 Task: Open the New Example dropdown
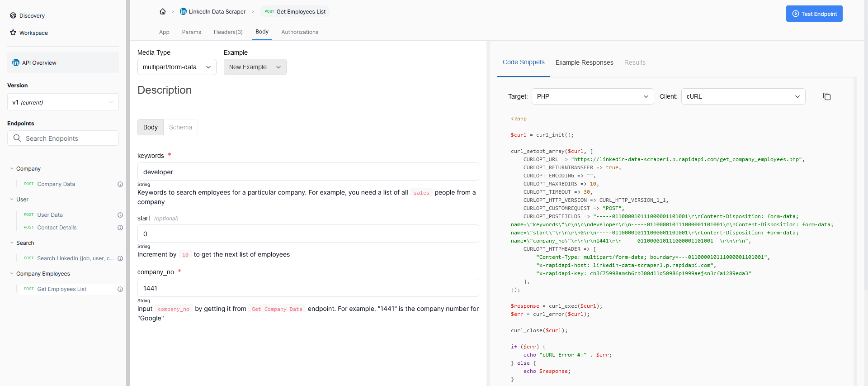tap(255, 67)
